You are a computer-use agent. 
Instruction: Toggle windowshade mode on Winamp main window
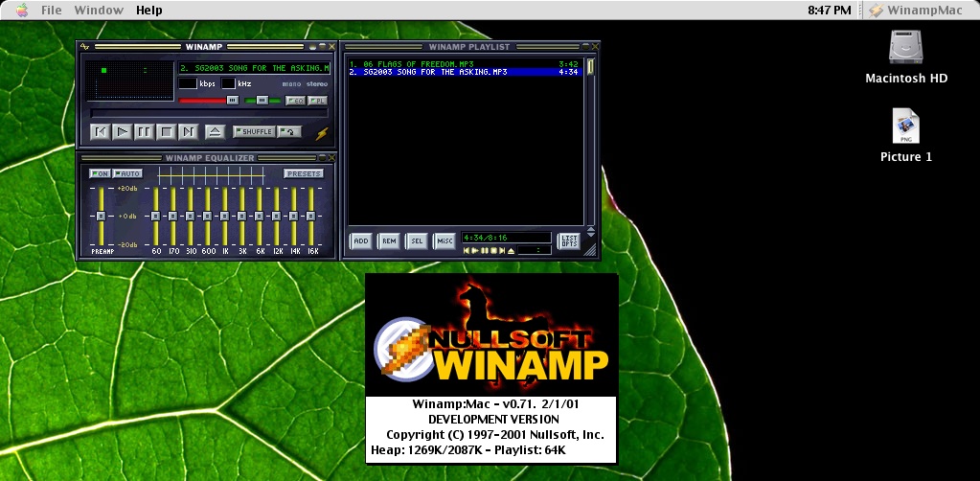click(x=322, y=47)
